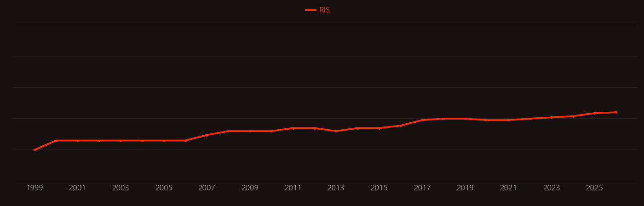This screenshot has width=644, height=206.
Task: Click the 2009 x-axis label
Action: coord(250,188)
